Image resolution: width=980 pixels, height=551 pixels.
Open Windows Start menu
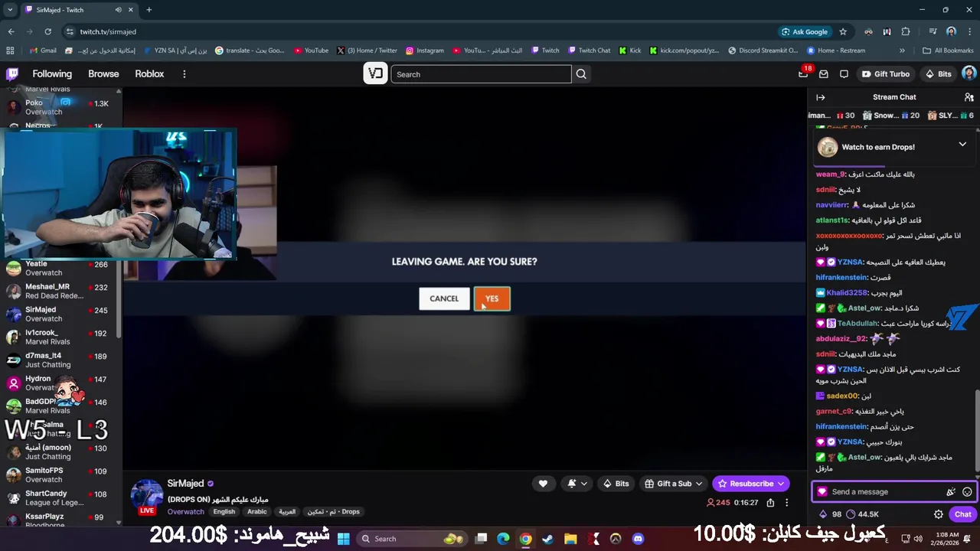(343, 539)
